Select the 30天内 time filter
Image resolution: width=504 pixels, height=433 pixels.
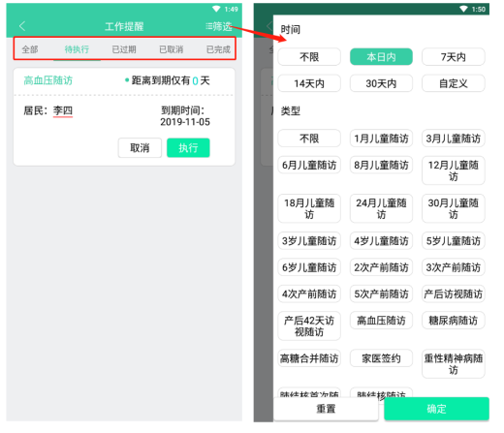[381, 83]
